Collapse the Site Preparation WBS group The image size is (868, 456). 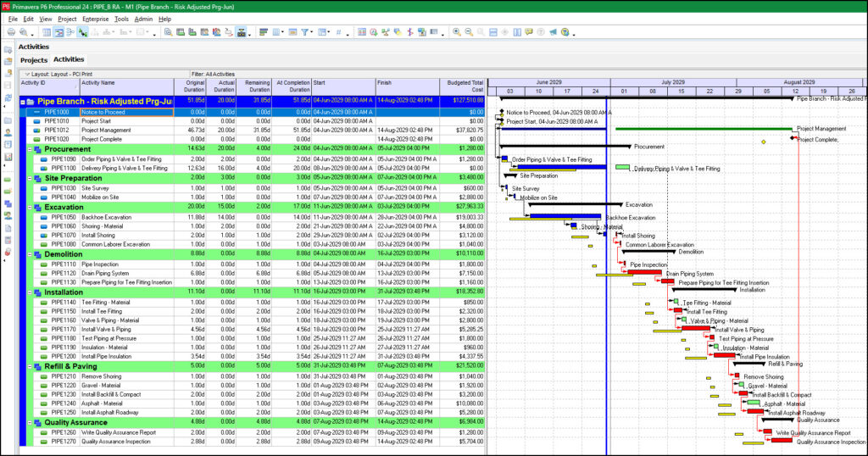tap(31, 178)
